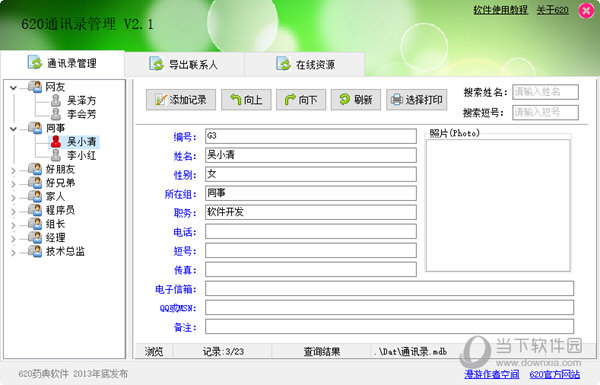This screenshot has width=600, height=385.
Task: Click the empty 电话 field
Action: tap(311, 231)
